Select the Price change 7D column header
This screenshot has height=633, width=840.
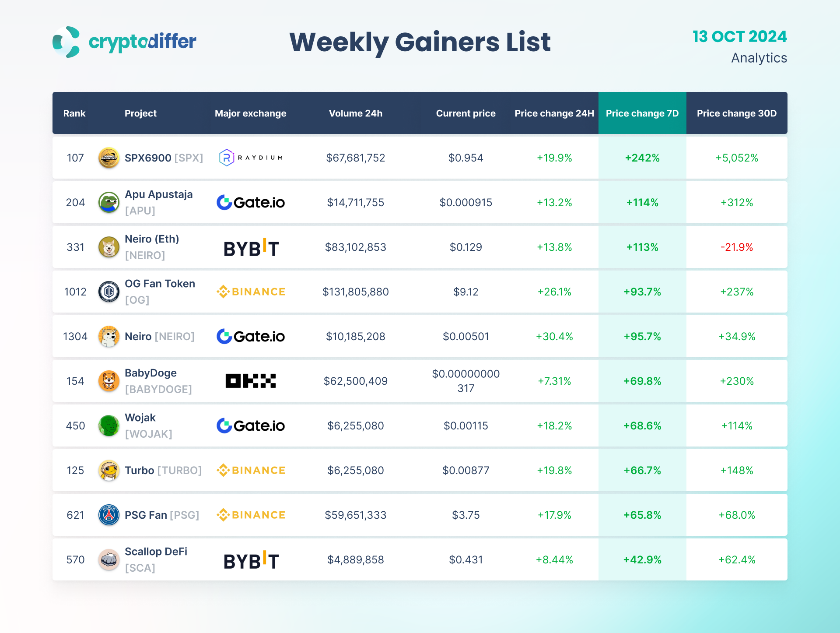(x=642, y=113)
